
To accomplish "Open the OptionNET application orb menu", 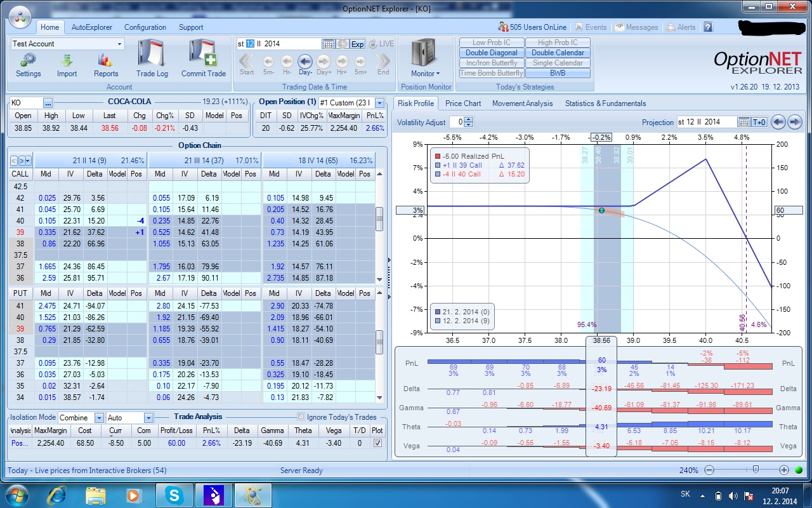I will [19, 18].
